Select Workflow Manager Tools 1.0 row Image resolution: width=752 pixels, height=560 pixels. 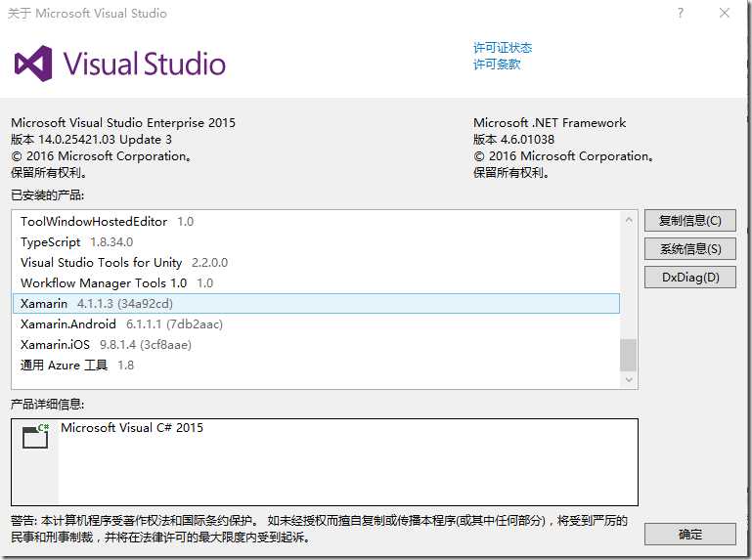[316, 282]
